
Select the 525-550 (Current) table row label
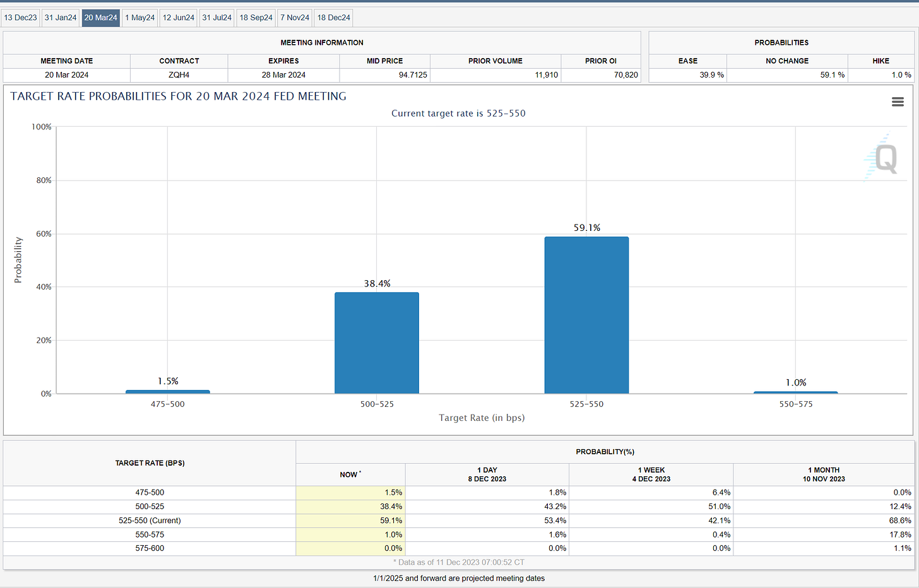tap(150, 520)
